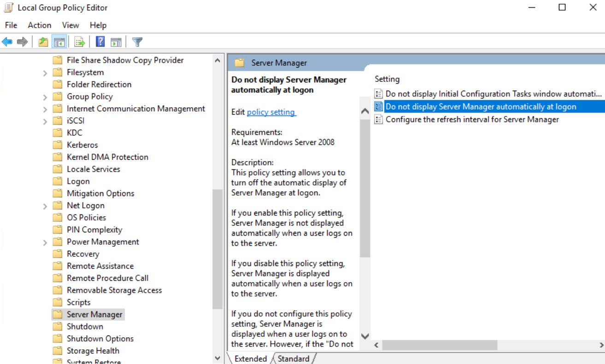This screenshot has height=364, width=605.
Task: Toggle Show/Hide Action Pane toolbar button
Action: [x=116, y=42]
